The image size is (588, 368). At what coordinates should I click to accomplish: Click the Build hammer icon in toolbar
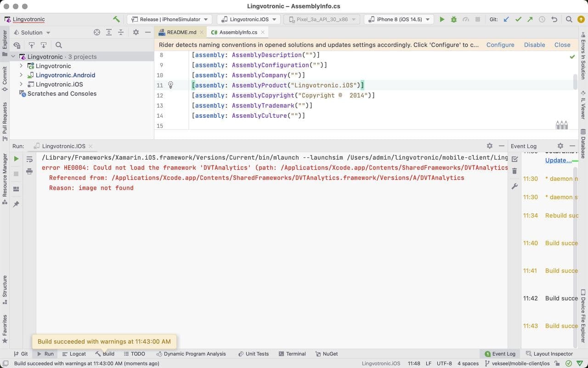(x=116, y=19)
